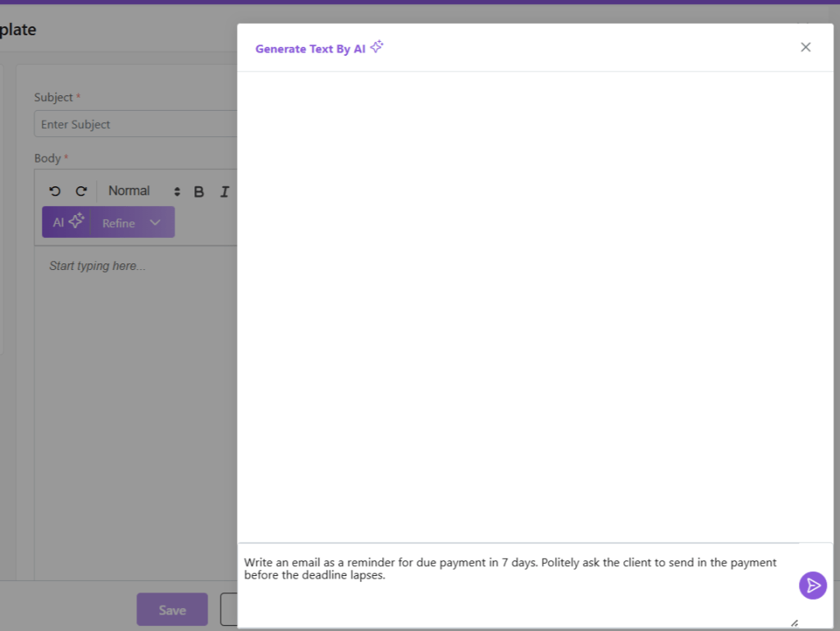Close the Generate Text By AI dialog
The height and width of the screenshot is (631, 840).
805,48
